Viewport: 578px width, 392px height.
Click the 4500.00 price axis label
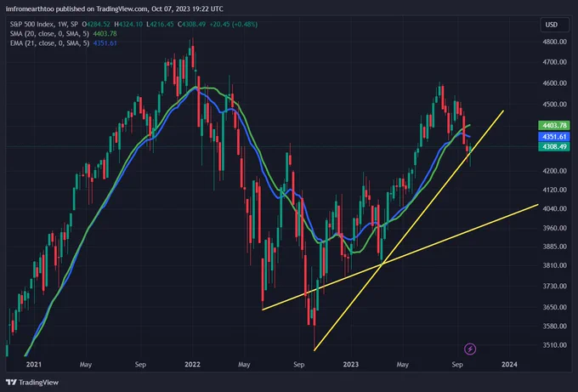click(x=554, y=105)
